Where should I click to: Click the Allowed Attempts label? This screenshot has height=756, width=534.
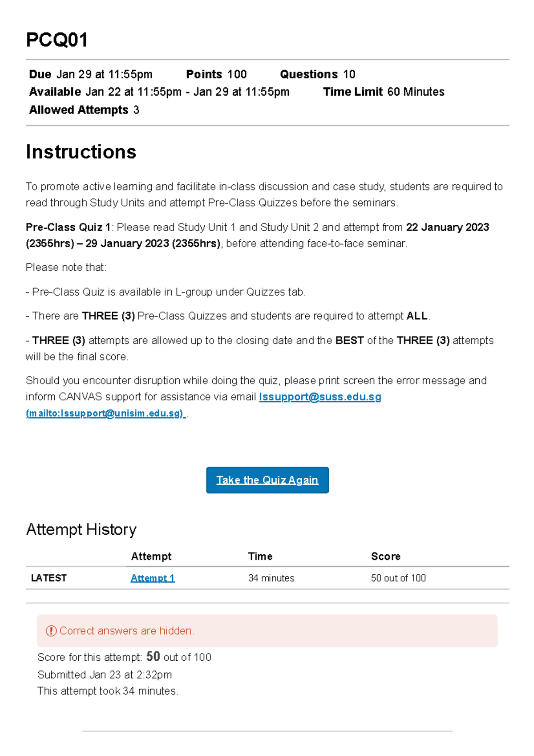coord(78,110)
